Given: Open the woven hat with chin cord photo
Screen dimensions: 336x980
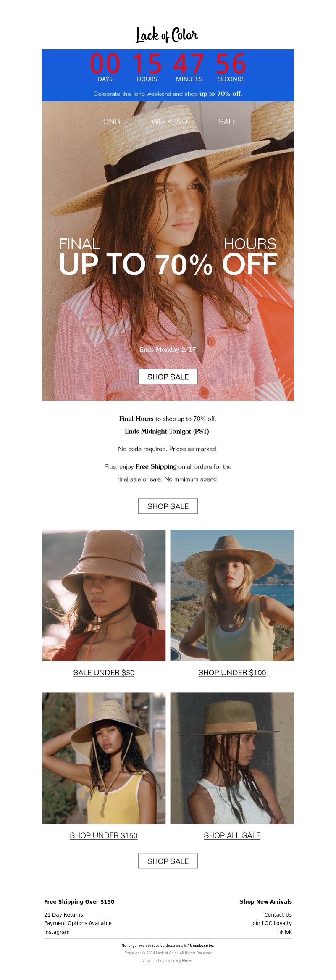Looking at the screenshot, I should [x=104, y=758].
